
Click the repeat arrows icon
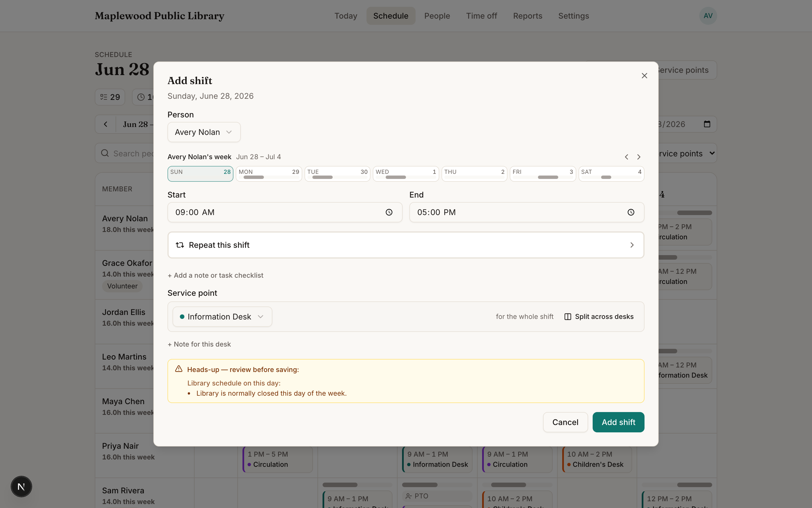(x=180, y=245)
